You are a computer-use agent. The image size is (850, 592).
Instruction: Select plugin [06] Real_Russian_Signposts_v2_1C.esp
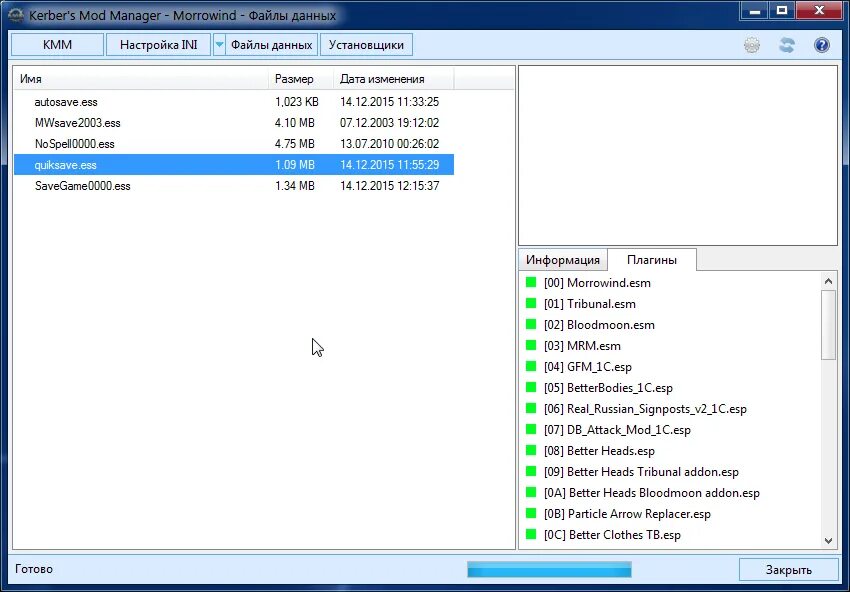(645, 409)
